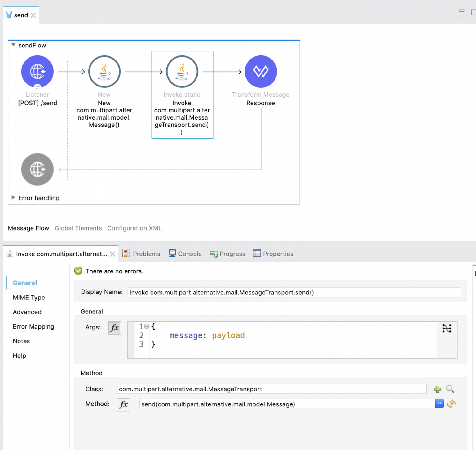Switch to the Global Elements tab
The width and height of the screenshot is (476, 450).
78,228
